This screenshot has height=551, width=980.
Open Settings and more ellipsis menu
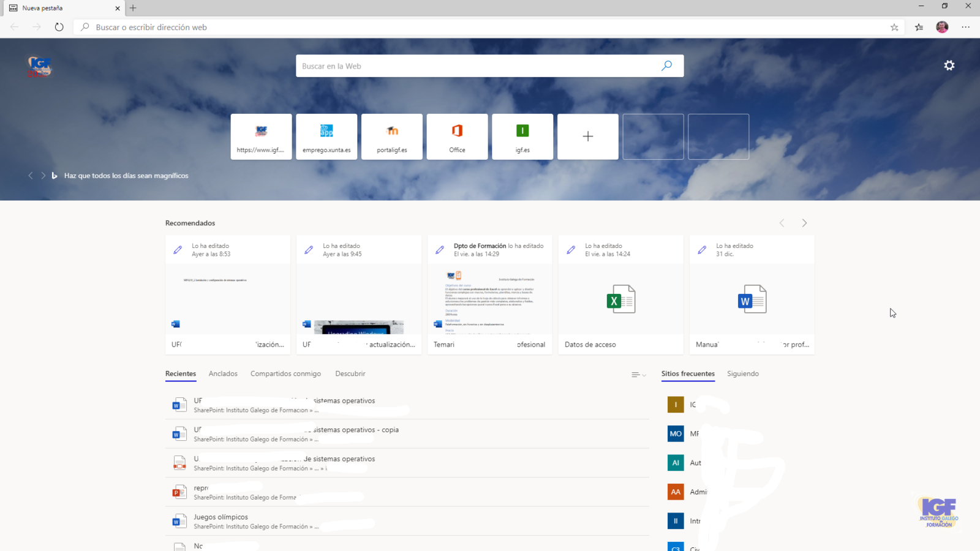point(965,27)
